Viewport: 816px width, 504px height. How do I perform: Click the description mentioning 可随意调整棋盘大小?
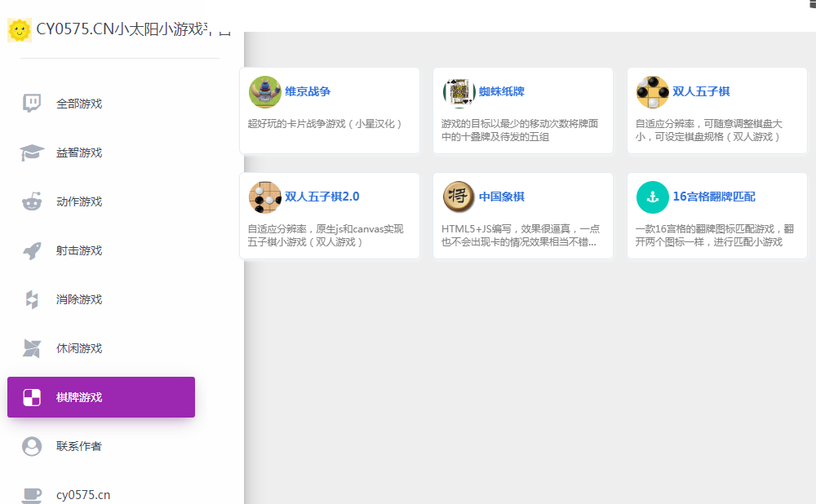(709, 130)
